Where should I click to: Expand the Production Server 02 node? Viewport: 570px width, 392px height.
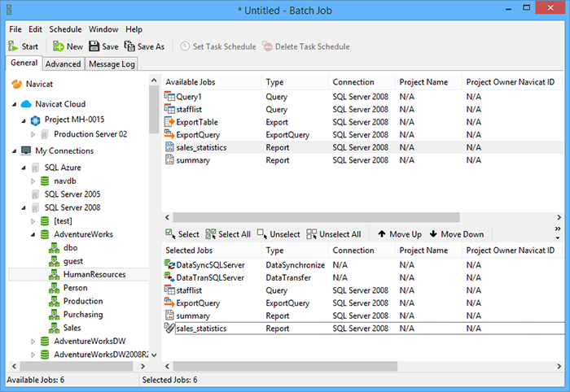tap(33, 135)
